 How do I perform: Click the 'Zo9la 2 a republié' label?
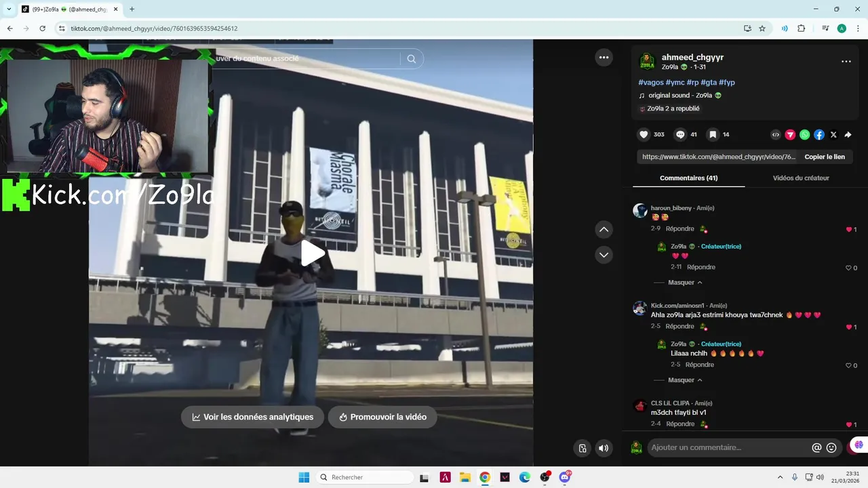click(x=673, y=108)
